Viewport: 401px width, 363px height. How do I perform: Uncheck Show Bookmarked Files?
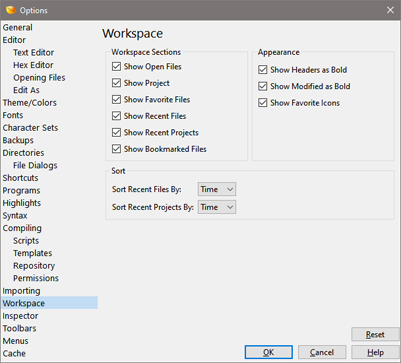point(116,149)
